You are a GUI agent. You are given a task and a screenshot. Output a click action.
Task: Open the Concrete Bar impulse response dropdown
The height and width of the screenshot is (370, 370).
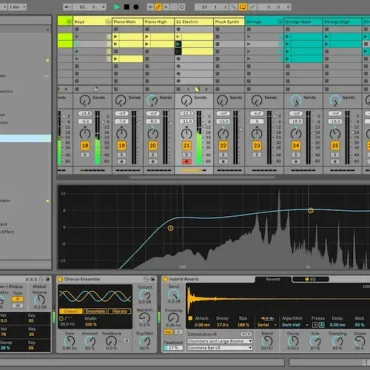[220, 348]
